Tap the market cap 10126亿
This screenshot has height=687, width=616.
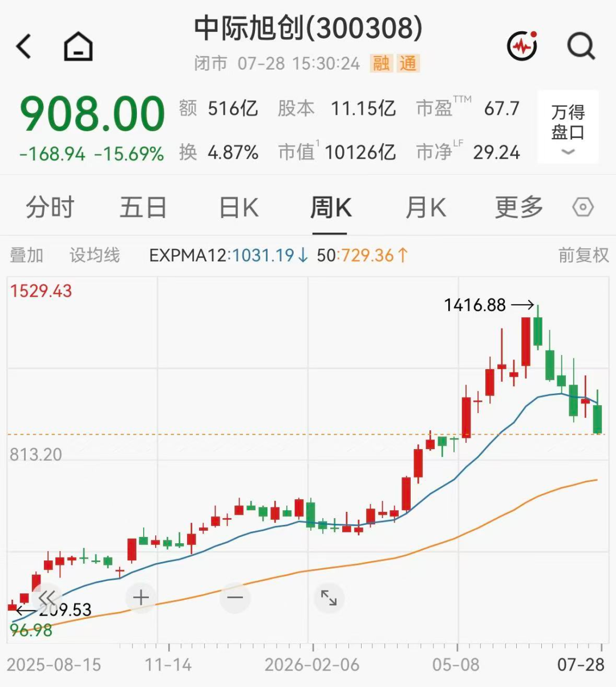coord(360,152)
